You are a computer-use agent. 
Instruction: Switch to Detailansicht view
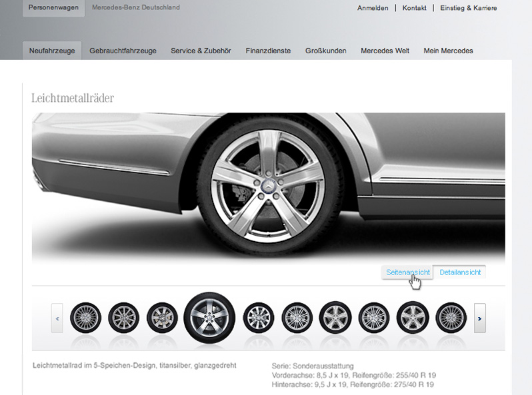460,272
